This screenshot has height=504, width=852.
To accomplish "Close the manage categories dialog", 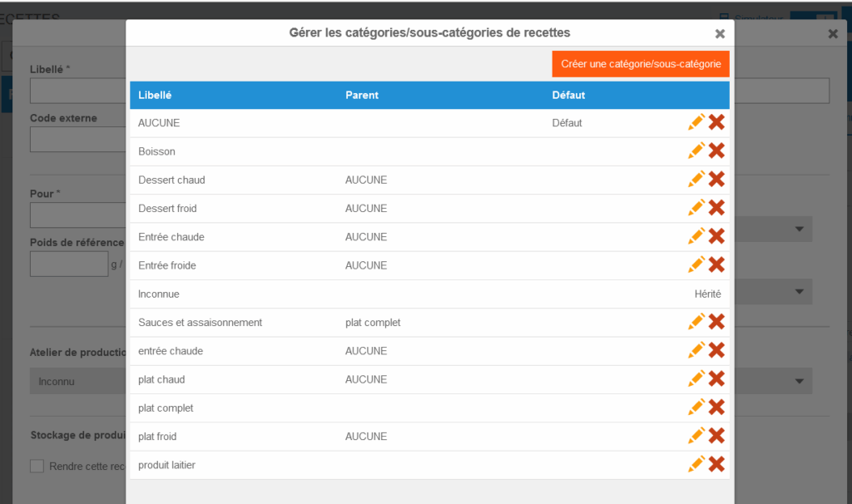I will tap(720, 33).
